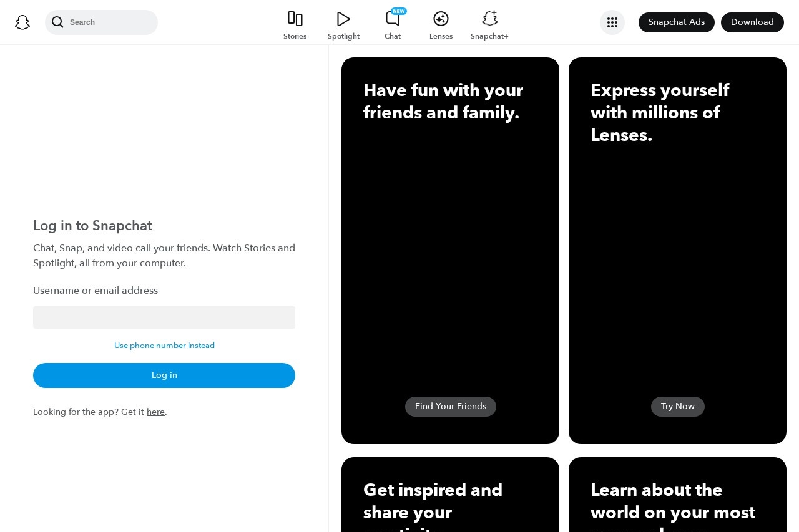Open the Chat bubble icon
Viewport: 799px width, 532px height.
coord(393,19)
